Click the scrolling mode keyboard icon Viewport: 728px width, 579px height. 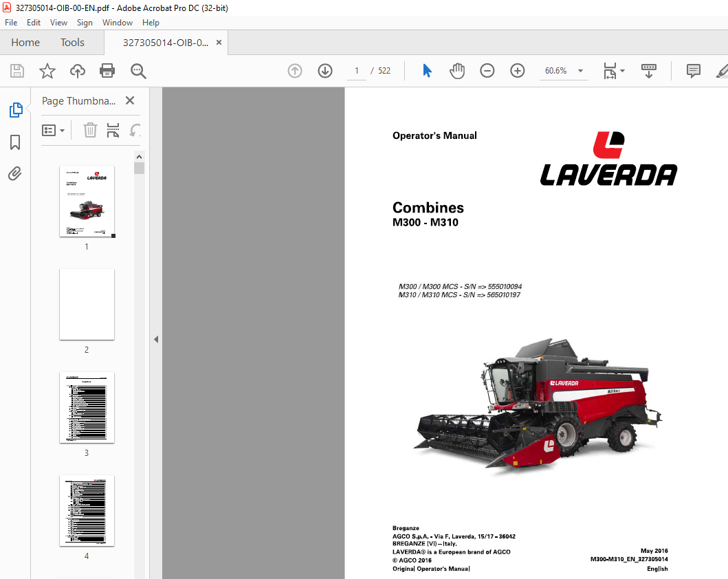pos(649,71)
